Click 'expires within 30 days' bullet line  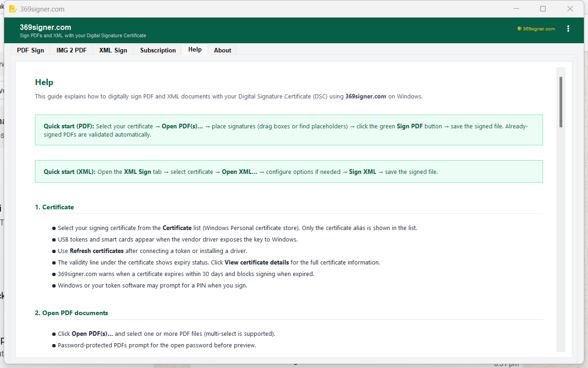tap(186, 274)
